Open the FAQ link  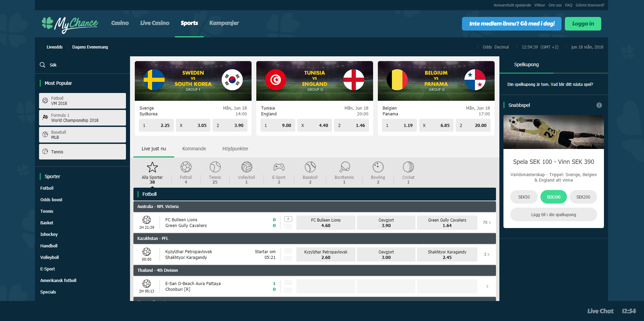[569, 5]
